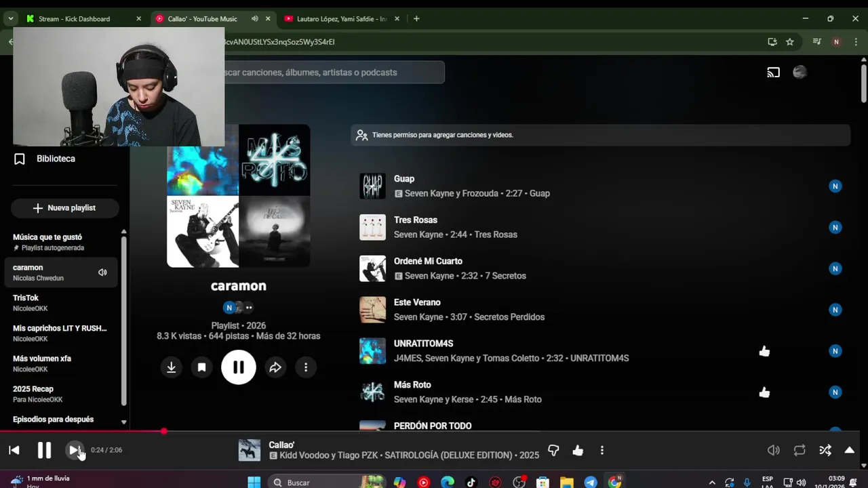Toggle shuffle mode
Screen dimensions: 868x488
click(x=825, y=450)
